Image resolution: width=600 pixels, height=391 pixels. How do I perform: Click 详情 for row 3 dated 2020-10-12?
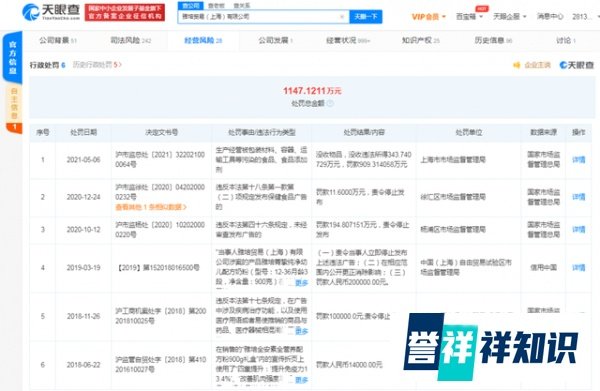(x=578, y=229)
